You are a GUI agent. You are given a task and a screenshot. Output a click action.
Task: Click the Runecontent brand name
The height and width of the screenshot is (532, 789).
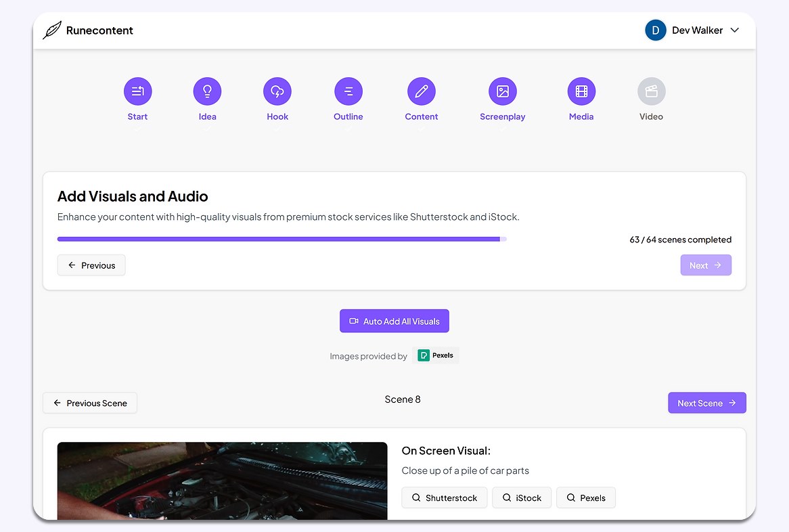99,30
